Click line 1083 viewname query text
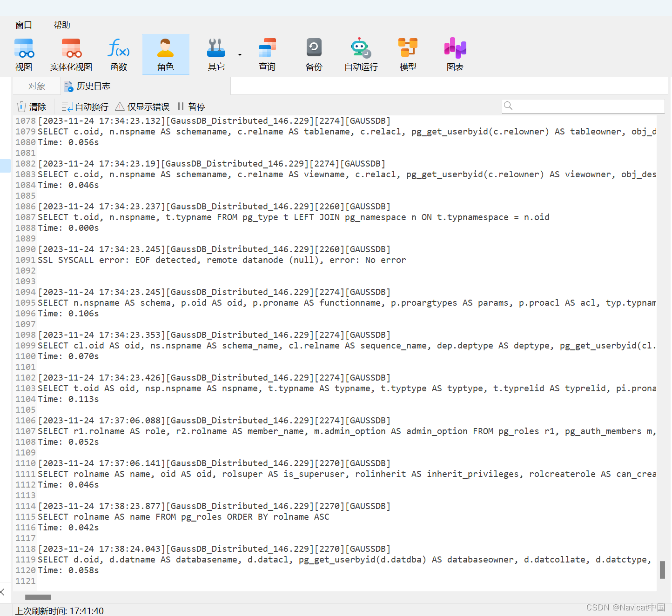The height and width of the screenshot is (616, 672). point(347,174)
